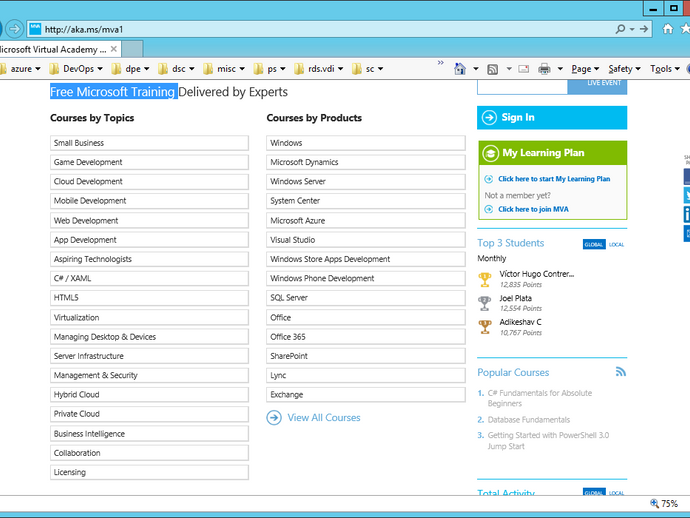Expand the Home icon dropdown arrow

coord(476,69)
